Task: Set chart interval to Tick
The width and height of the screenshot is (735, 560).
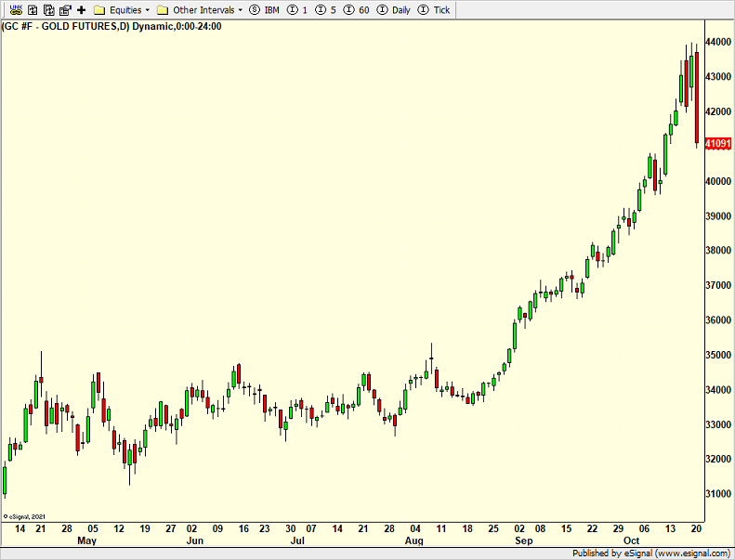Action: (435, 9)
